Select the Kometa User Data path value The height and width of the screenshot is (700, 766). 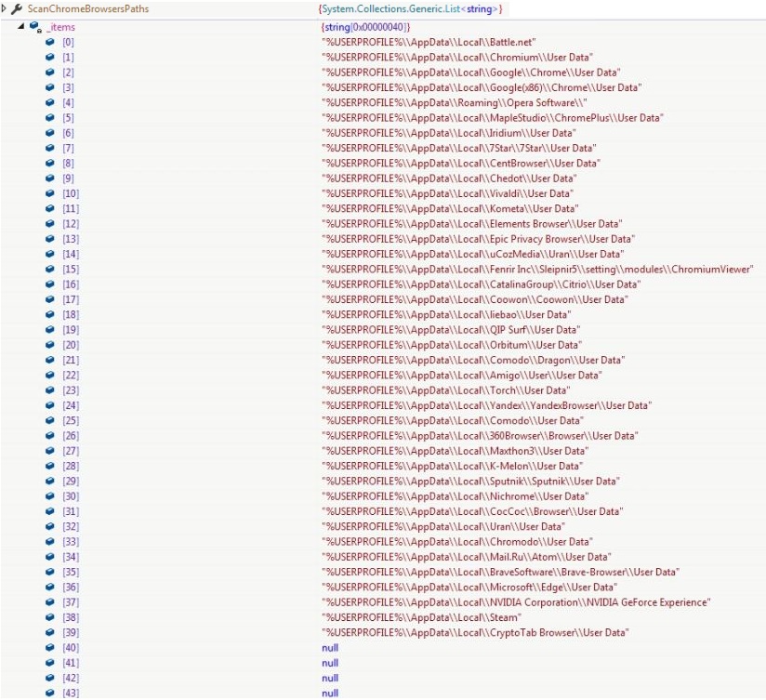pos(450,209)
